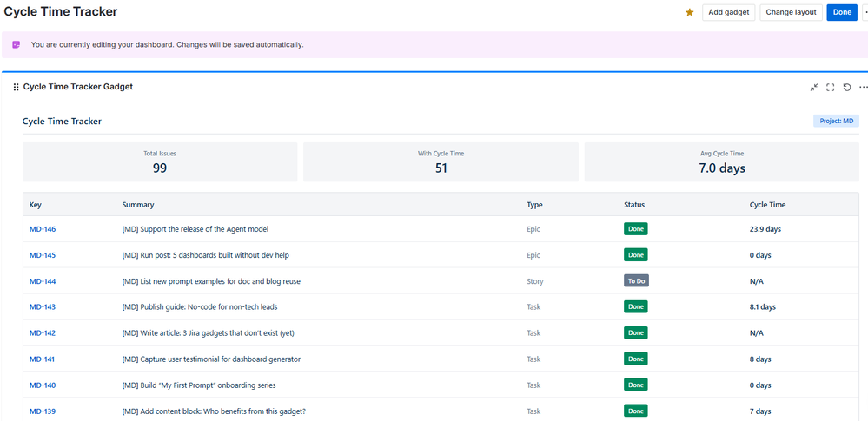Image resolution: width=868 pixels, height=421 pixels.
Task: Click the Avg Cycle Time 7.0 days card
Action: [x=722, y=162]
